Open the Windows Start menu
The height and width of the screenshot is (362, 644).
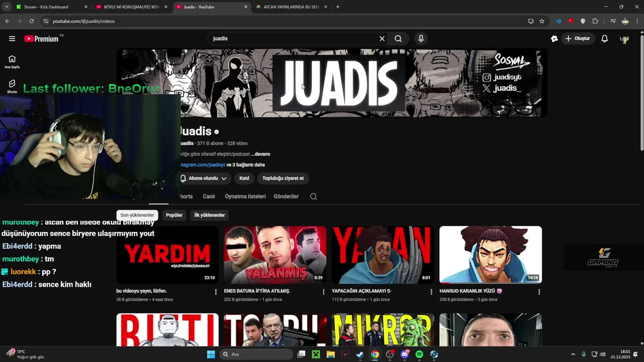[x=211, y=354]
